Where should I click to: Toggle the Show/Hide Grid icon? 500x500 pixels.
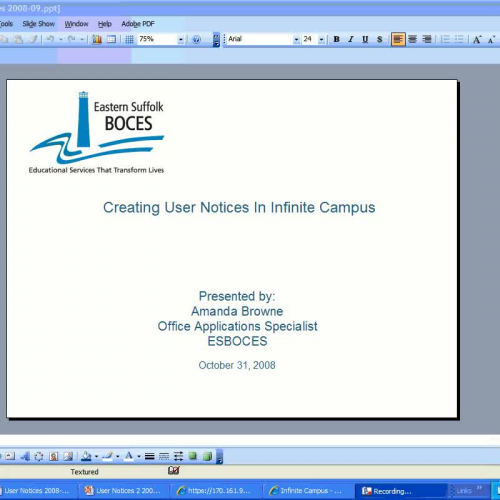129,39
